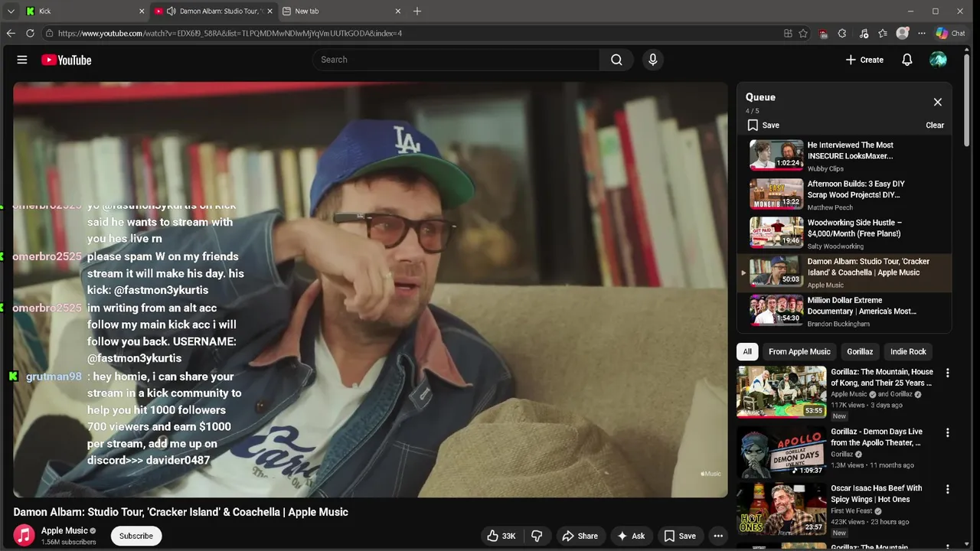
Task: Select the From Apple Music chip
Action: pyautogui.click(x=799, y=351)
